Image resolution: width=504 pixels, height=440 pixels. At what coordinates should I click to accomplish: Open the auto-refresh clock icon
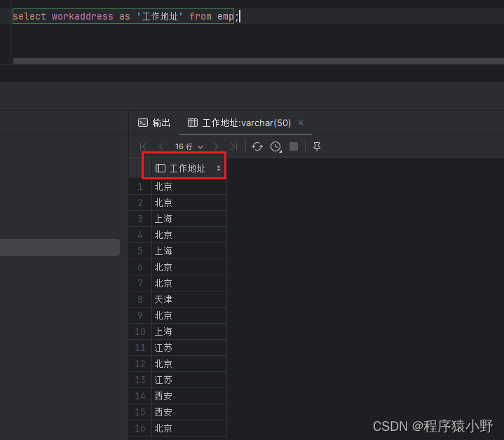pos(275,146)
